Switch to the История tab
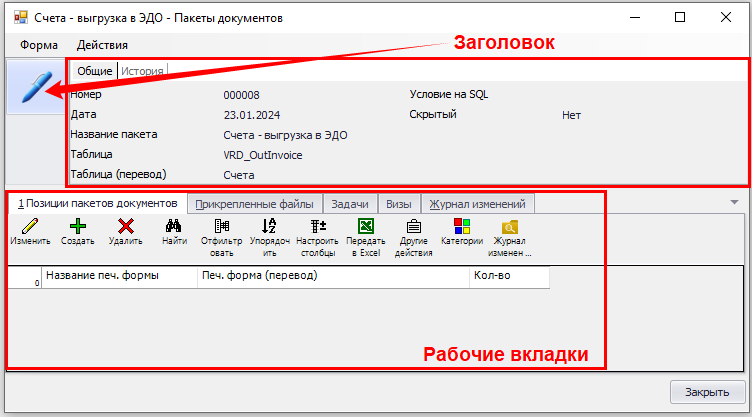This screenshot has height=417, width=752. (x=143, y=71)
